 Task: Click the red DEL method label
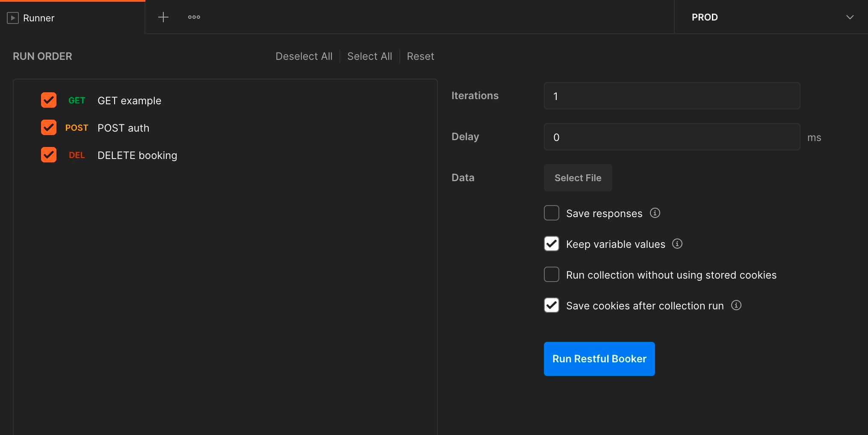tap(77, 155)
